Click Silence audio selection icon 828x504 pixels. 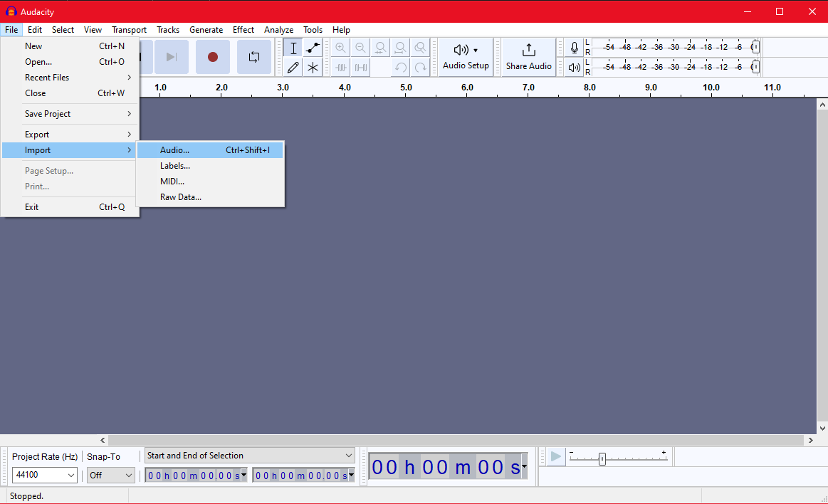point(361,68)
